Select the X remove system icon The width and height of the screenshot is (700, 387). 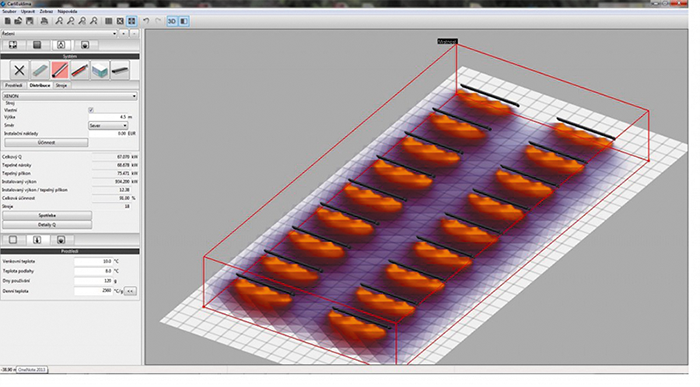19,70
